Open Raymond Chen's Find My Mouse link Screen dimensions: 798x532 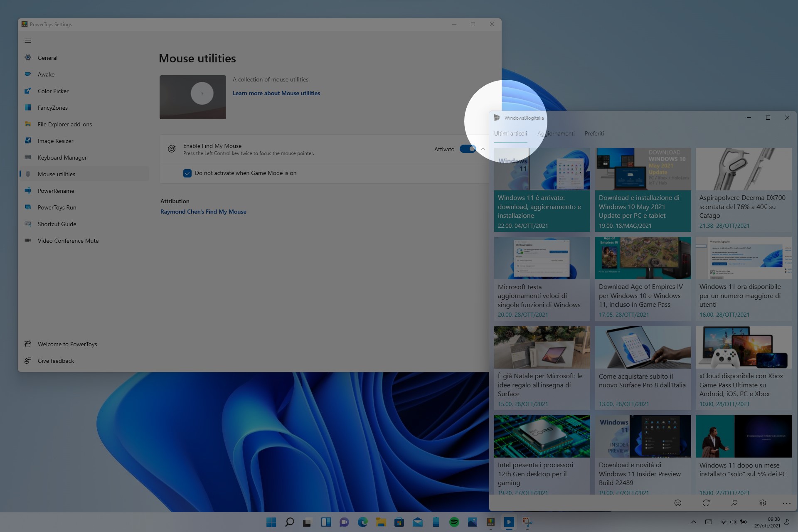pyautogui.click(x=203, y=212)
